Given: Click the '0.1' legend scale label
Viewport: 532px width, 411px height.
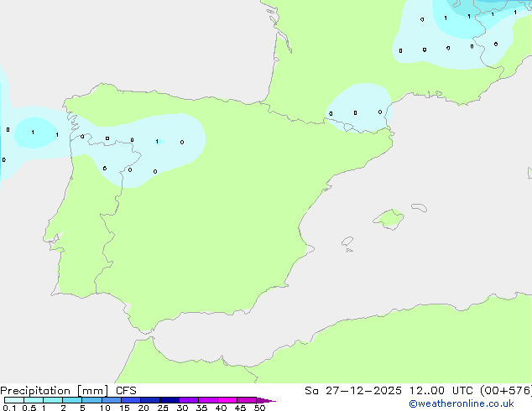Looking at the screenshot, I should (x=9, y=408).
